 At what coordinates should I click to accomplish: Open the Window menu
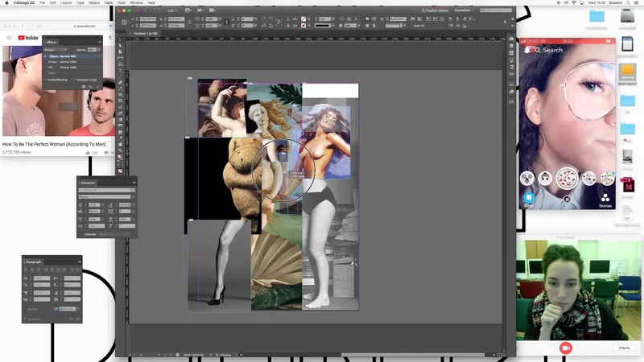[136, 2]
